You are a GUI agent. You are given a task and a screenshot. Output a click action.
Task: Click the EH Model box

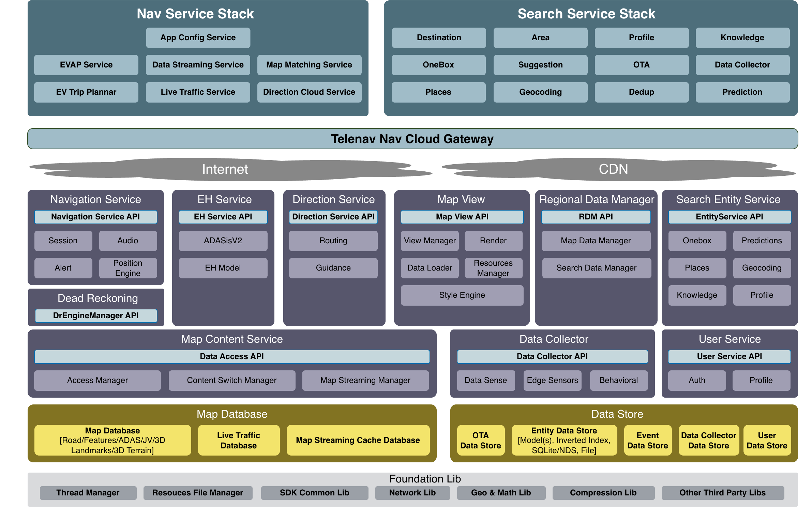click(223, 268)
